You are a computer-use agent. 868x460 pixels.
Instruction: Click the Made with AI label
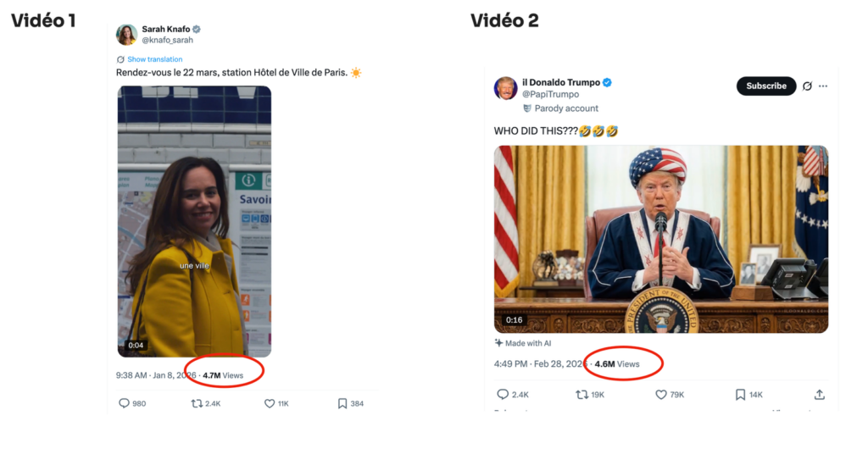coord(527,343)
